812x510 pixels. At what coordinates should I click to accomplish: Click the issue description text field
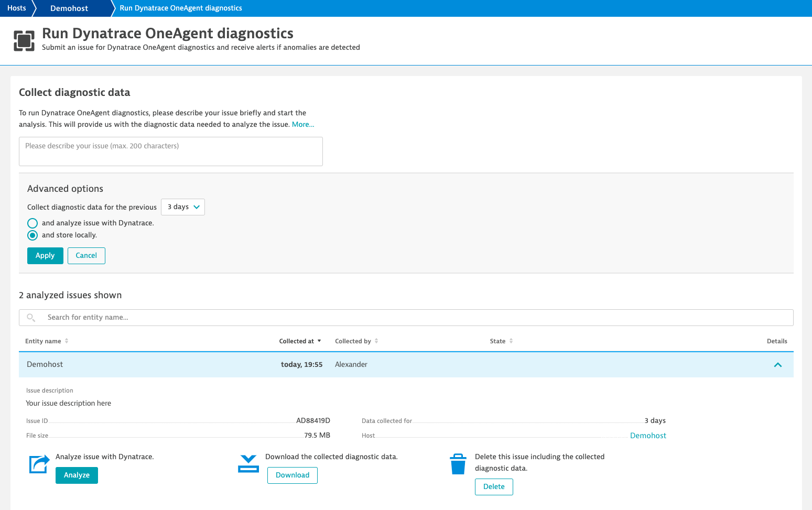coord(171,151)
